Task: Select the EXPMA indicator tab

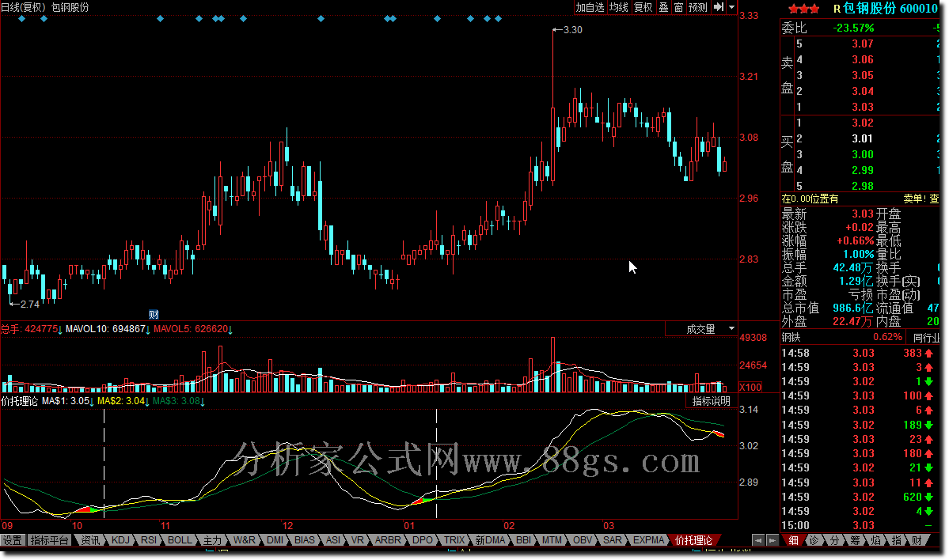Action: pyautogui.click(x=649, y=540)
